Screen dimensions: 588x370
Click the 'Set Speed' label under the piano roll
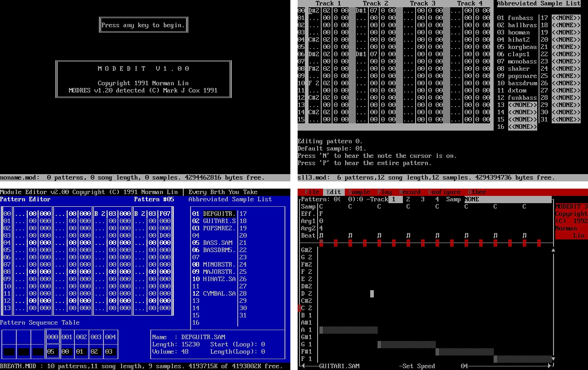[419, 366]
